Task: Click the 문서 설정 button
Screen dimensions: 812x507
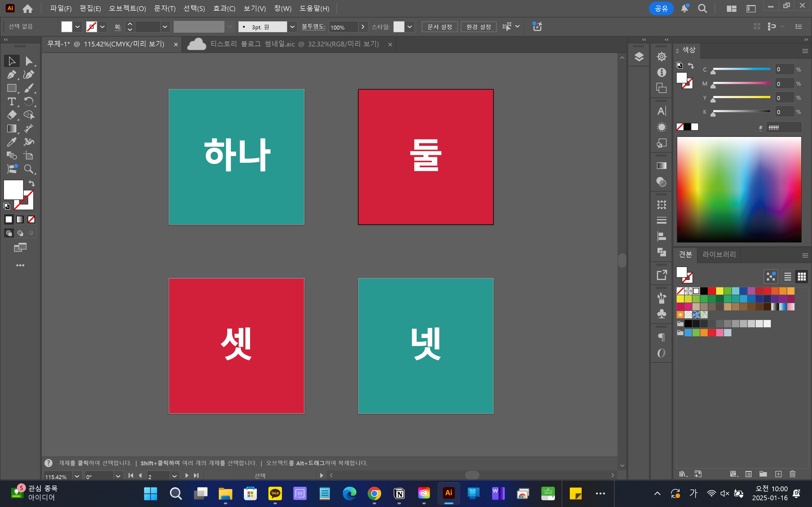Action: (x=440, y=26)
